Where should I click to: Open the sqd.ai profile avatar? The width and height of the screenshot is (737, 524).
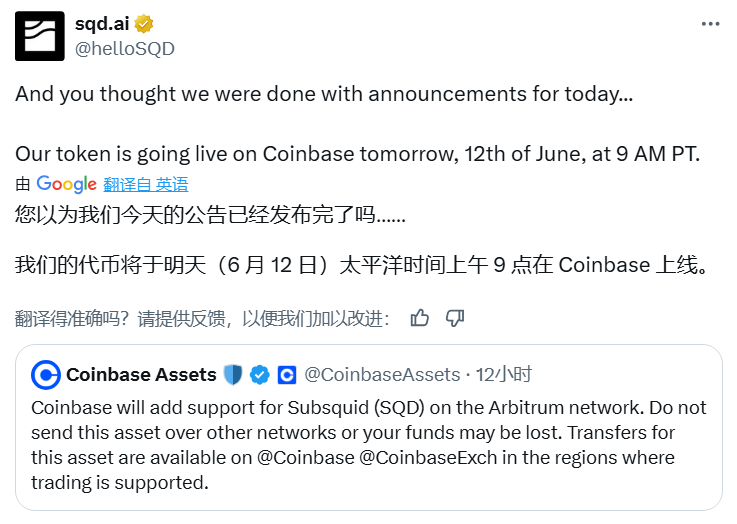click(39, 36)
